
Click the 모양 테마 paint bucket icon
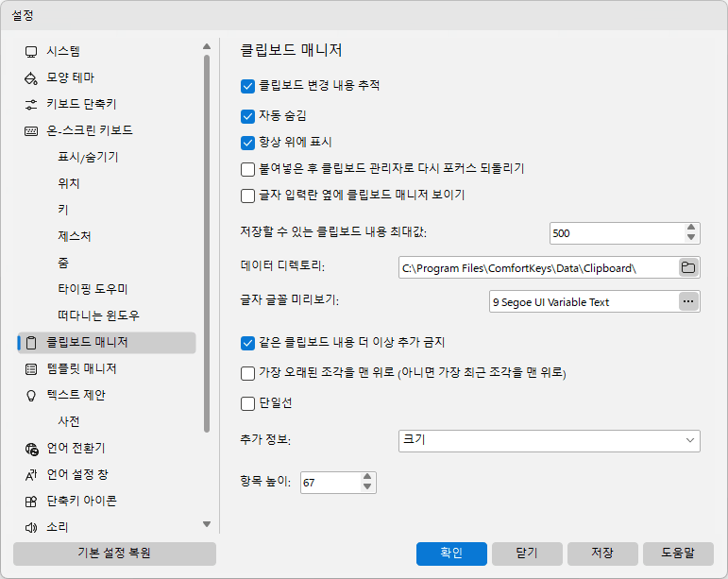coord(31,78)
